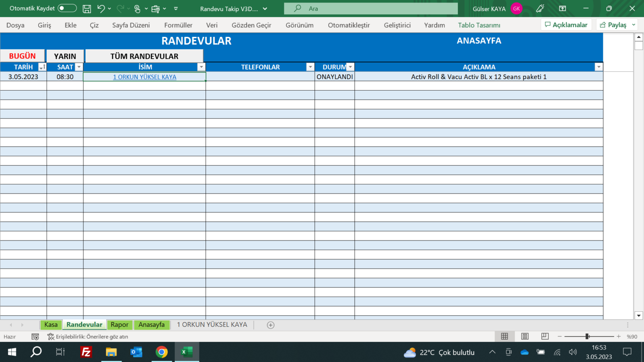
Task: Switch to the Kasa sheet tab
Action: click(x=51, y=324)
